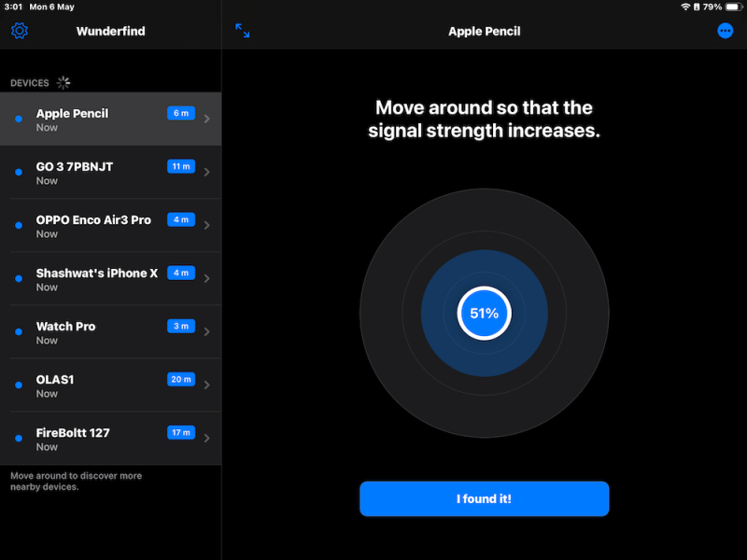The image size is (747, 560).
Task: Click the blue dot beside OLAS1
Action: coord(19,385)
